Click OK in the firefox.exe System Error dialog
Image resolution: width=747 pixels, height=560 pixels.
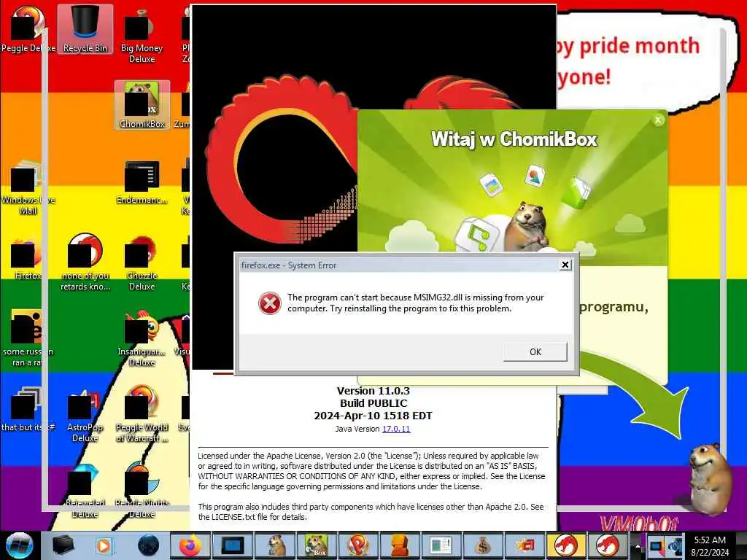tap(535, 351)
